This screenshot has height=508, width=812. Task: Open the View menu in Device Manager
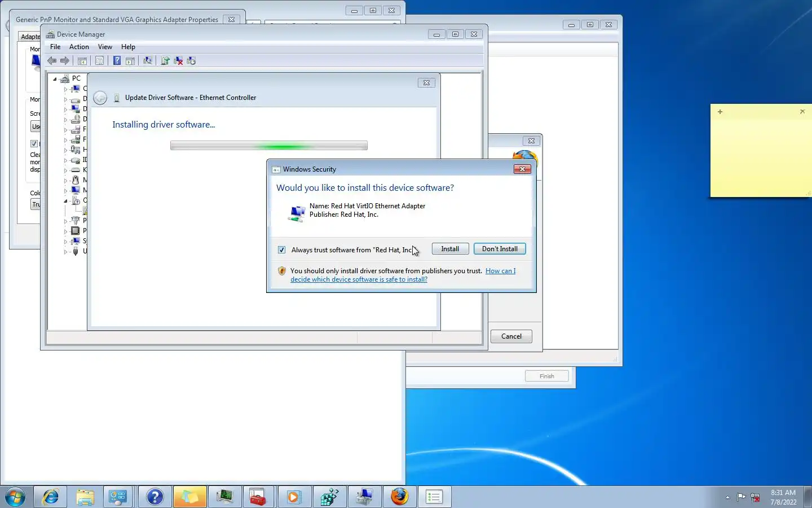click(x=105, y=47)
